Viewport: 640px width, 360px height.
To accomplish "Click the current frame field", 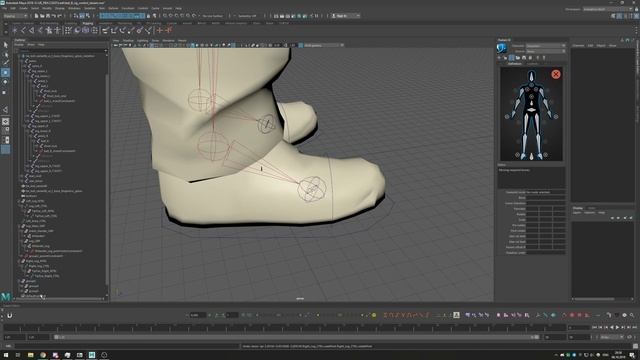I will click(578, 327).
